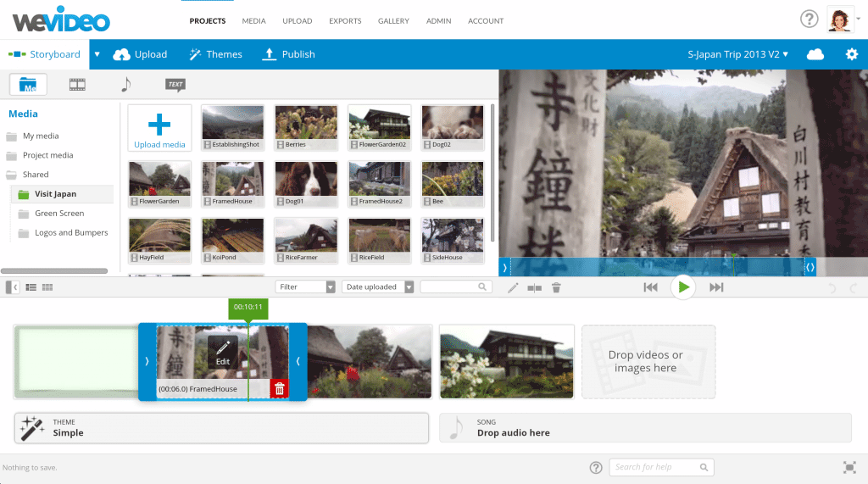This screenshot has height=484, width=868.
Task: Click the WeVideo logo
Action: pos(61,19)
